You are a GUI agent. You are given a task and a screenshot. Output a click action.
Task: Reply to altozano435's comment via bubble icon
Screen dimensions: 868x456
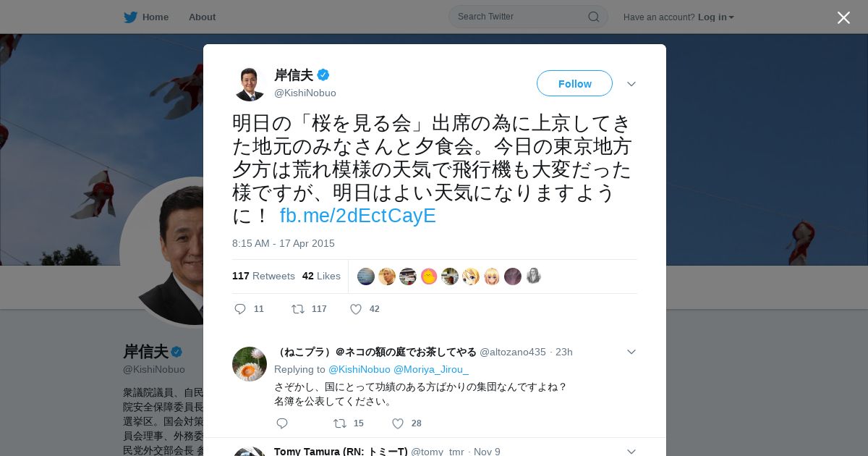click(282, 423)
